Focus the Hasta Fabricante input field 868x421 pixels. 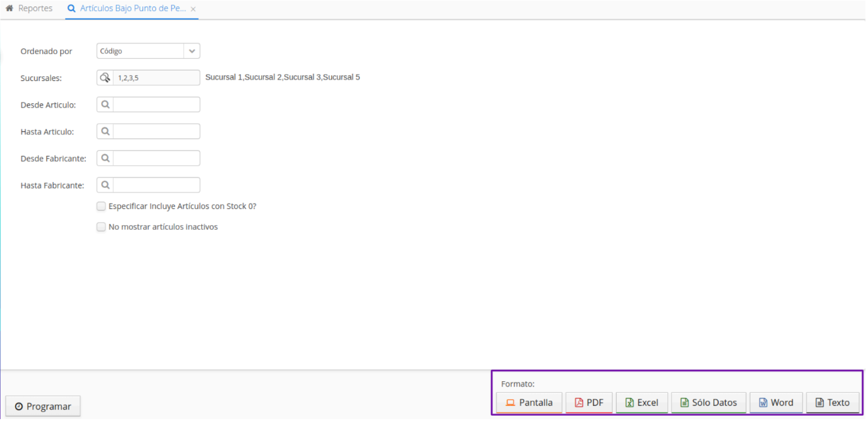[157, 185]
